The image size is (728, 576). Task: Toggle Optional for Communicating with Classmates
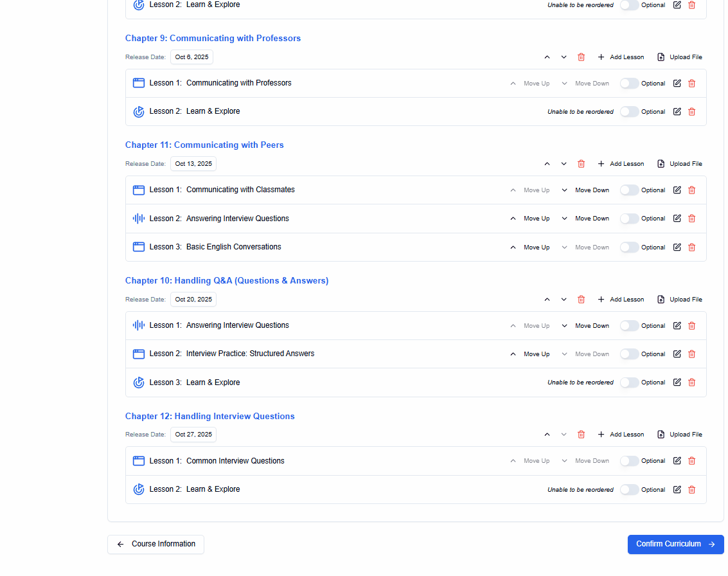tap(629, 190)
